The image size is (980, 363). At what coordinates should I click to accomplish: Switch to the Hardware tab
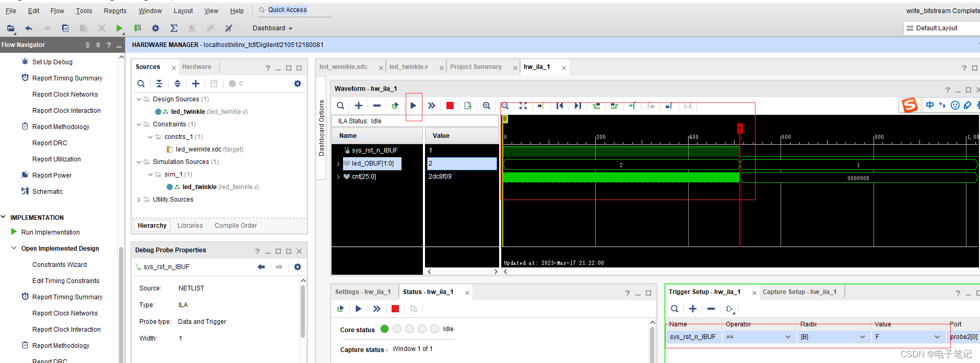click(197, 67)
